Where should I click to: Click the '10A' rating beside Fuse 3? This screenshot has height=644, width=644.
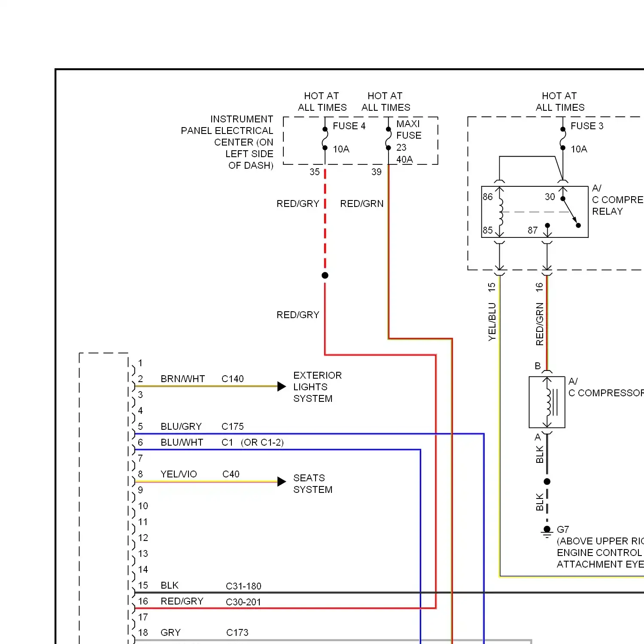(x=579, y=149)
